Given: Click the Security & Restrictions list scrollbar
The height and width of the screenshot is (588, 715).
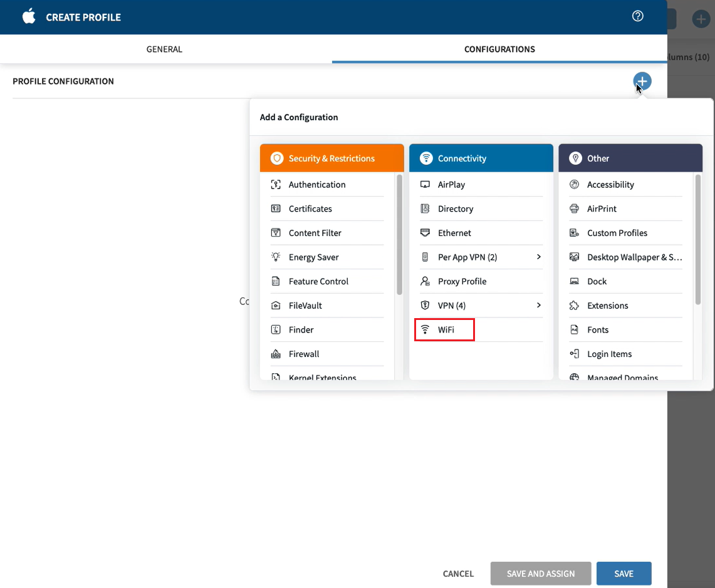Looking at the screenshot, I should [399, 235].
